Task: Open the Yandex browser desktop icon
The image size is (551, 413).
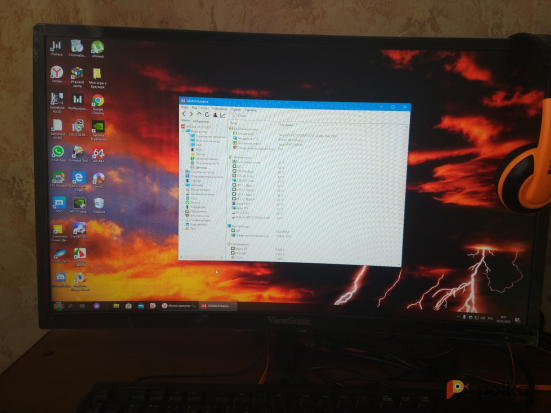Action: (57, 74)
